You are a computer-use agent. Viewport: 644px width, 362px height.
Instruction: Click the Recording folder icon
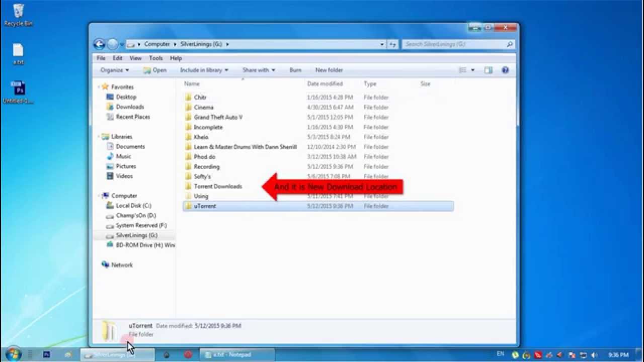pos(188,166)
